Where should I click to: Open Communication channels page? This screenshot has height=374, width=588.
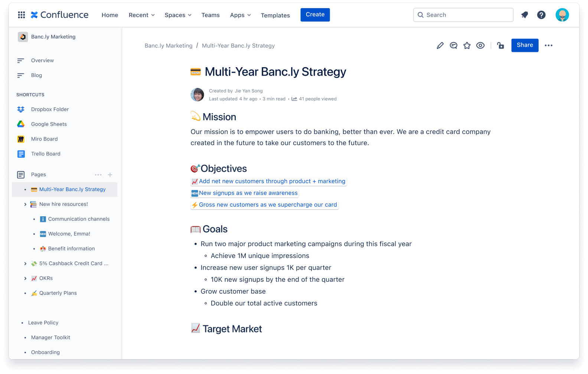pyautogui.click(x=79, y=219)
